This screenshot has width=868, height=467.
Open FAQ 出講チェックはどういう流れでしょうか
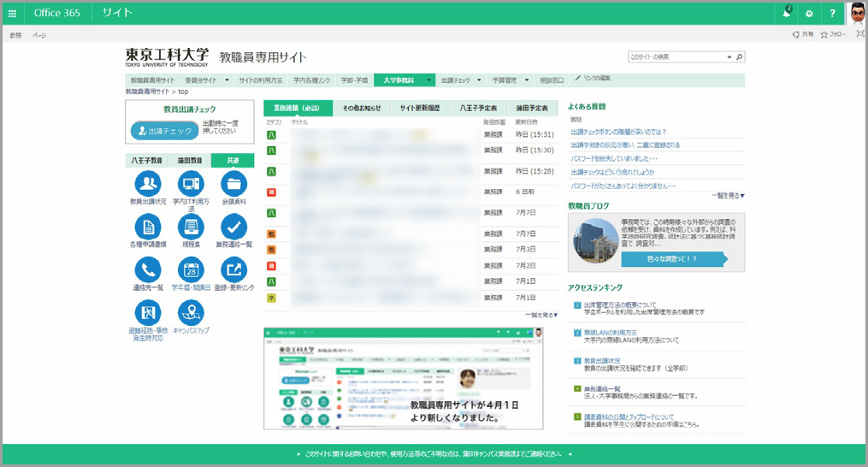pyautogui.click(x=612, y=172)
